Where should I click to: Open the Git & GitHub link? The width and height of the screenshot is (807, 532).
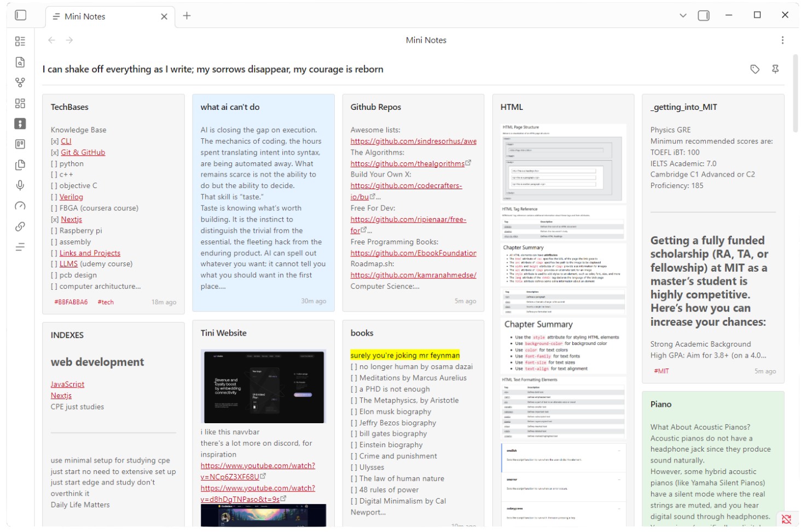pyautogui.click(x=83, y=153)
